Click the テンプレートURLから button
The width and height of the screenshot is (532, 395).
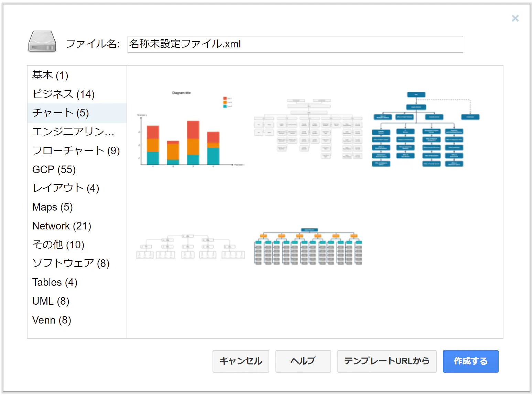[x=387, y=361]
